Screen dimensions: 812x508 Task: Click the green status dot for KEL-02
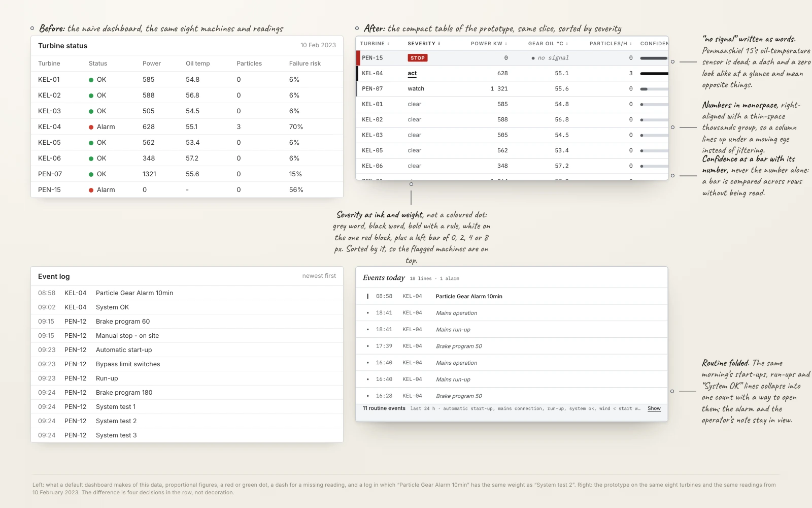91,96
